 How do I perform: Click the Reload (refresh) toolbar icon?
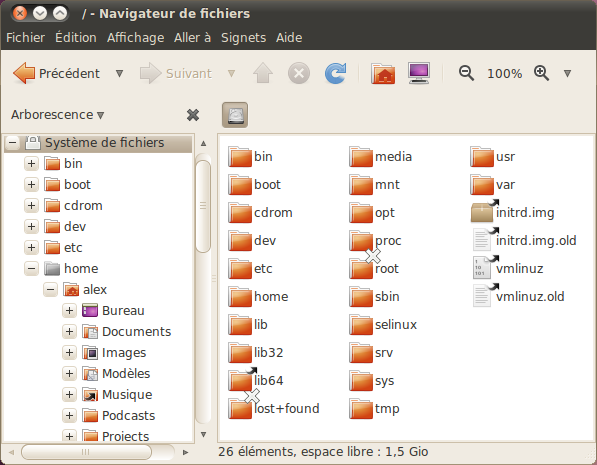pyautogui.click(x=335, y=73)
